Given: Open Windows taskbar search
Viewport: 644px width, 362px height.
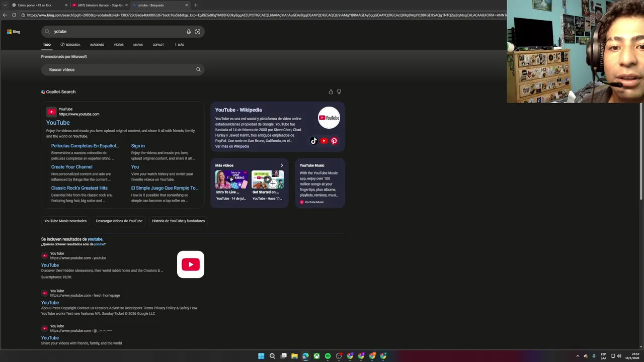Looking at the screenshot, I should click(x=272, y=356).
